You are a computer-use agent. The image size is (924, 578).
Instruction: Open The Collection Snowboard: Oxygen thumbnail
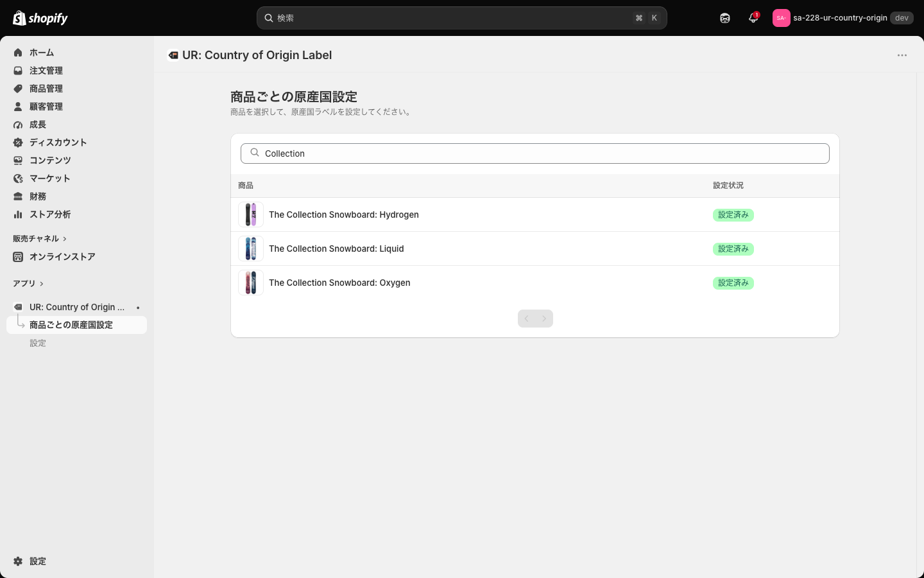[251, 283]
